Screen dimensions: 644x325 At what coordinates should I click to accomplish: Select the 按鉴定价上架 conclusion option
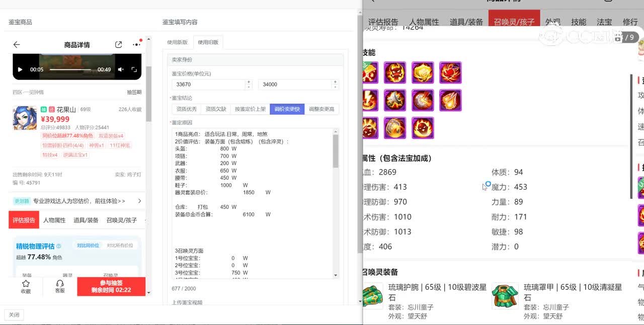(250, 109)
